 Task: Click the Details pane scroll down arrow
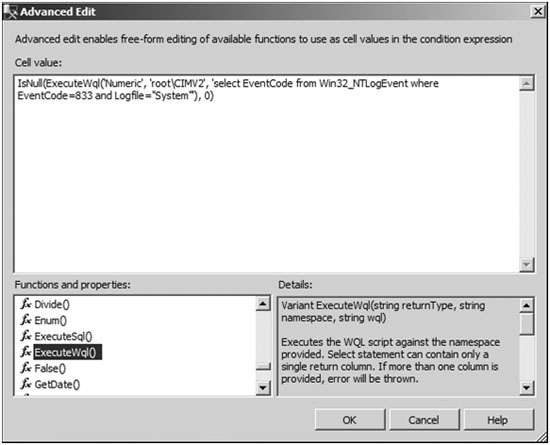526,387
